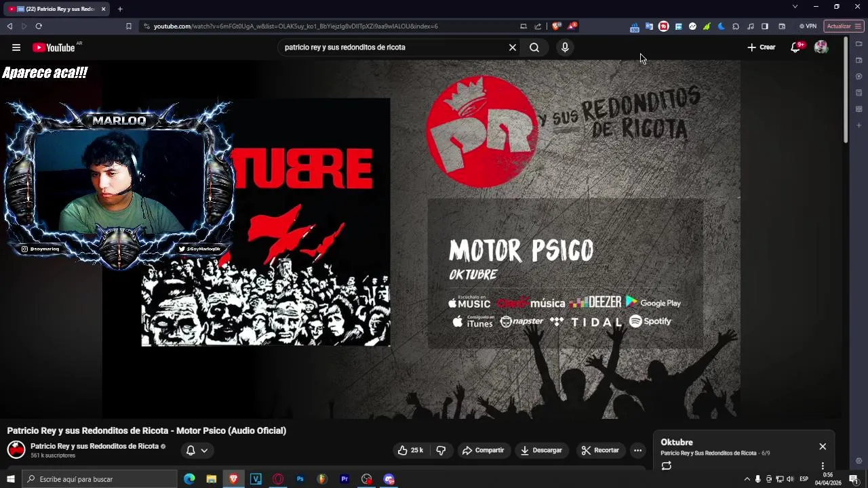Open Photoshop from taskbar

300,479
